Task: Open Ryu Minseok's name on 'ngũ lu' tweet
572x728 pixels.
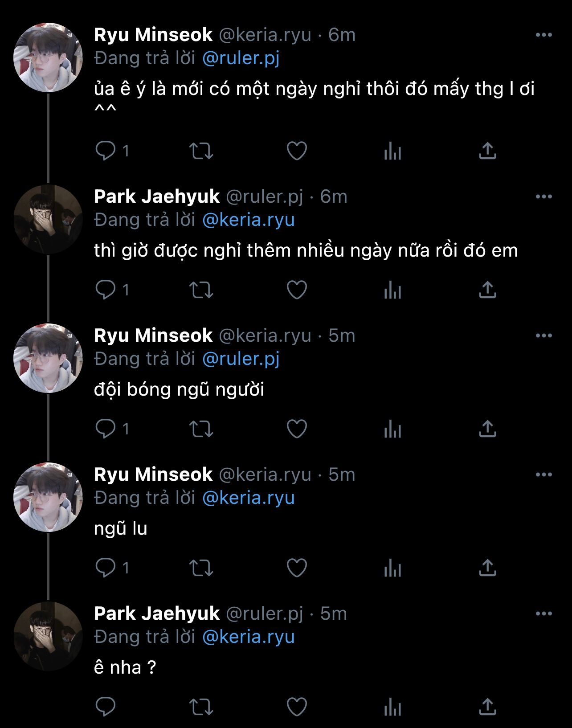Action: [x=153, y=474]
